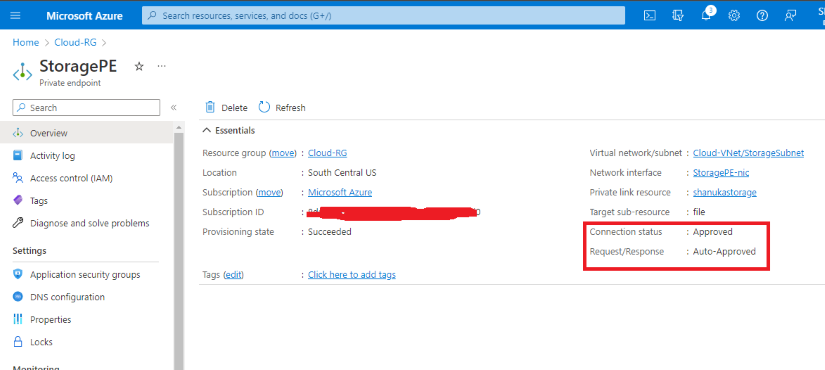Viewport: 825px width, 370px height.
Task: Open Cloud-VNet/StorageSubnet link
Action: (748, 153)
